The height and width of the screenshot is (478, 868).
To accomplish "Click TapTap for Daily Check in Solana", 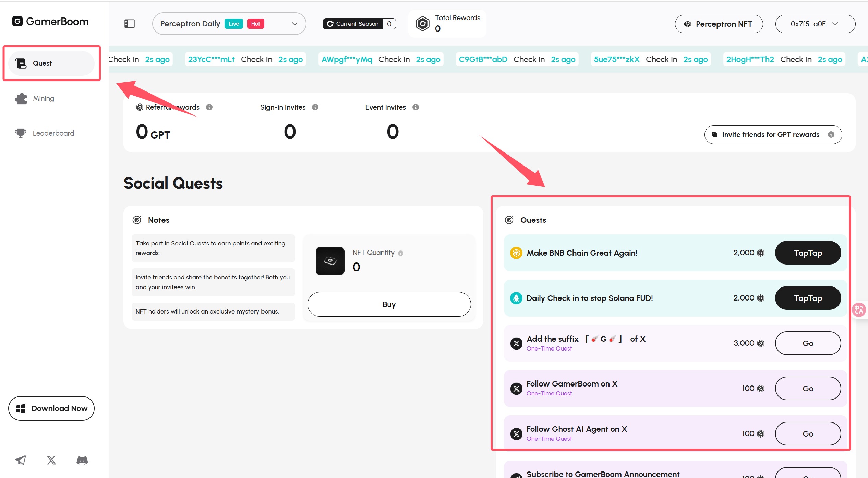I will 808,298.
